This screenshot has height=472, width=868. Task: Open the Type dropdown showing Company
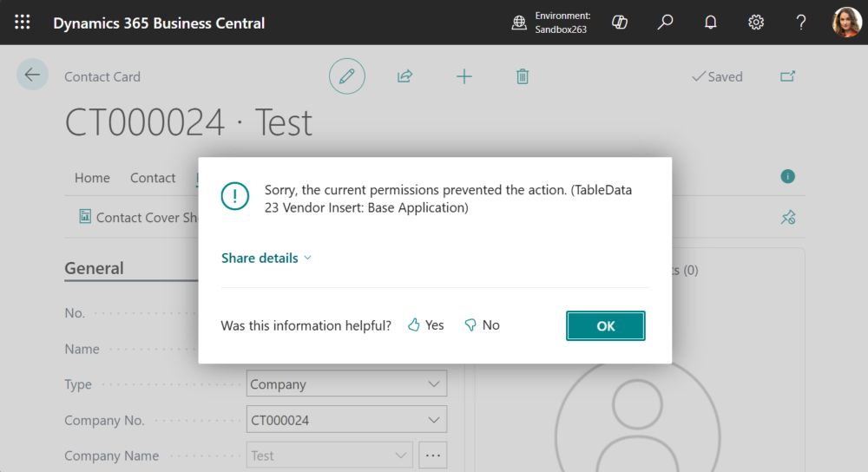[346, 383]
